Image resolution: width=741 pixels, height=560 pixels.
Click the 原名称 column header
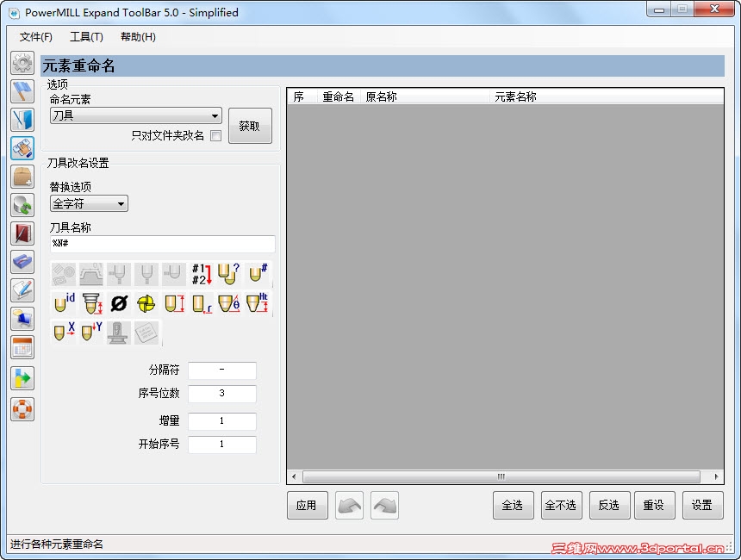tap(425, 96)
